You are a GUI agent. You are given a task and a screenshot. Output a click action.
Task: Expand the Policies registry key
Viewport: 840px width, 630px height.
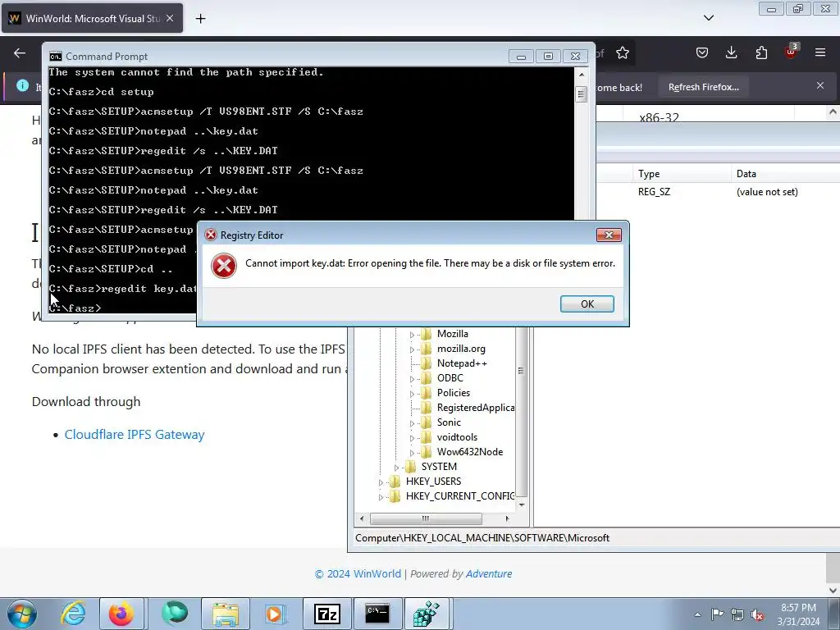click(x=412, y=394)
